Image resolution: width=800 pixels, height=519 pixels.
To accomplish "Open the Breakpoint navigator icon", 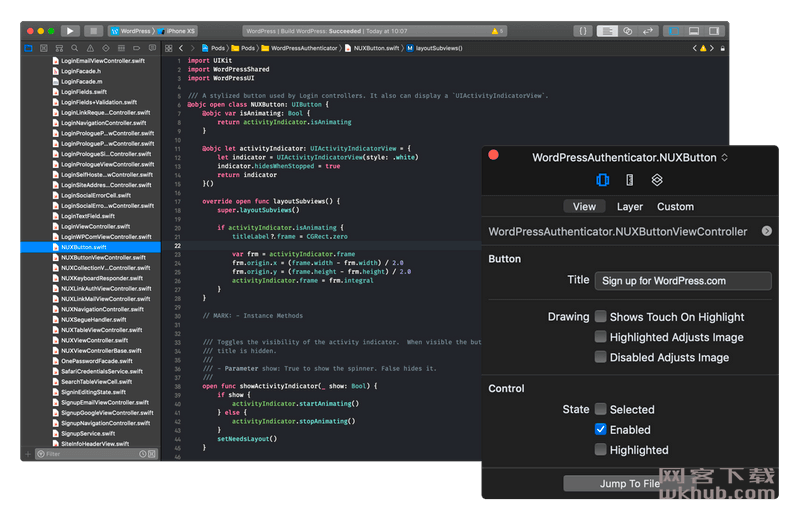I will tap(136, 48).
